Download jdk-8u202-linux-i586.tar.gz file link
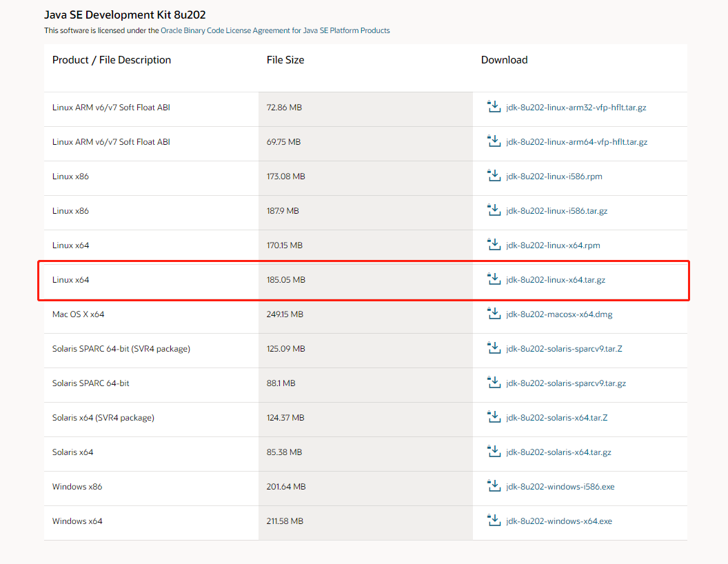728x564 pixels. point(556,211)
